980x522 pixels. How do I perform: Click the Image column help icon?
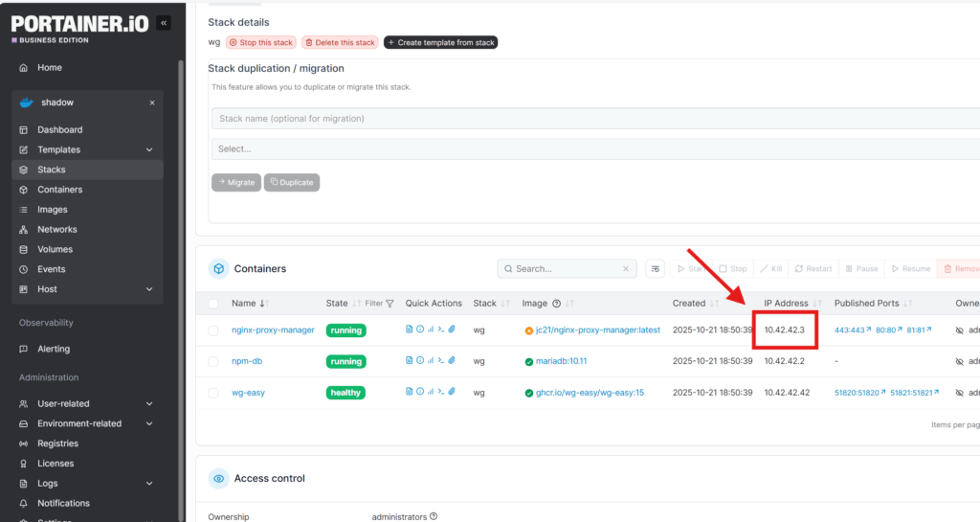pos(556,304)
